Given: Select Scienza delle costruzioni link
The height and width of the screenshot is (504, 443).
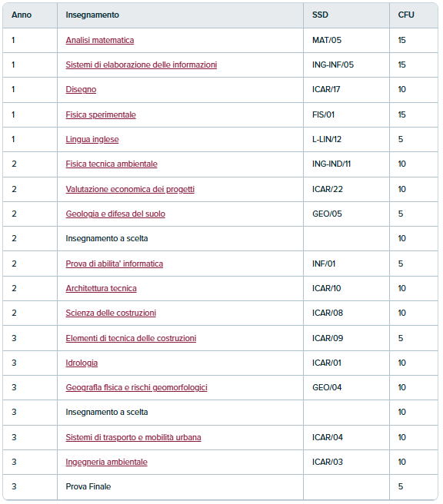Looking at the screenshot, I should click(111, 313).
